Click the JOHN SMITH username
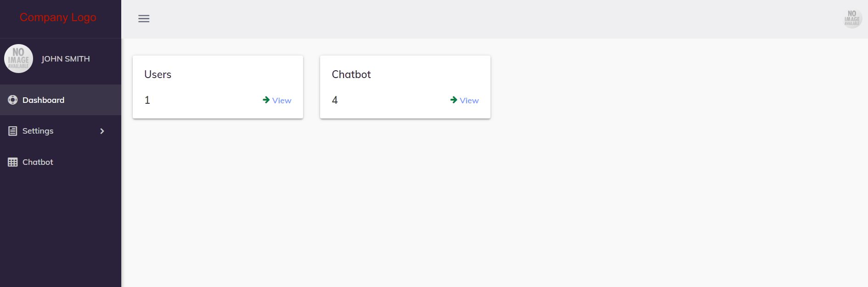 coord(66,59)
